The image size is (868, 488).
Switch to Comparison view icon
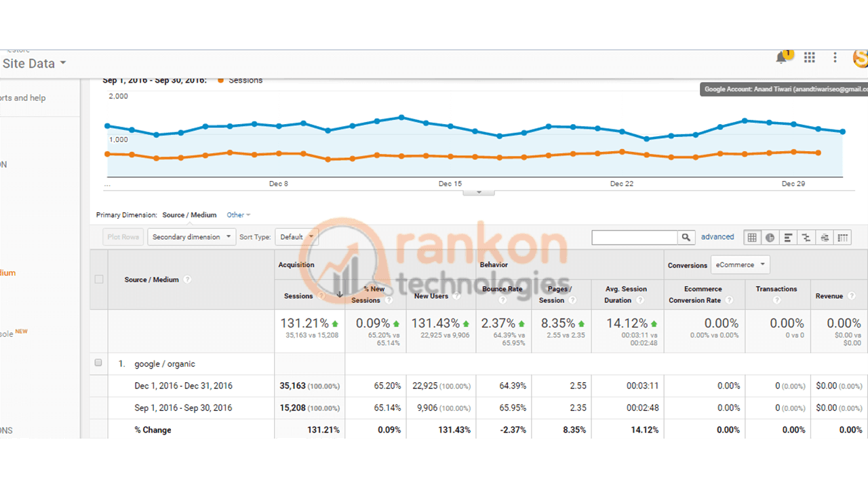(806, 237)
